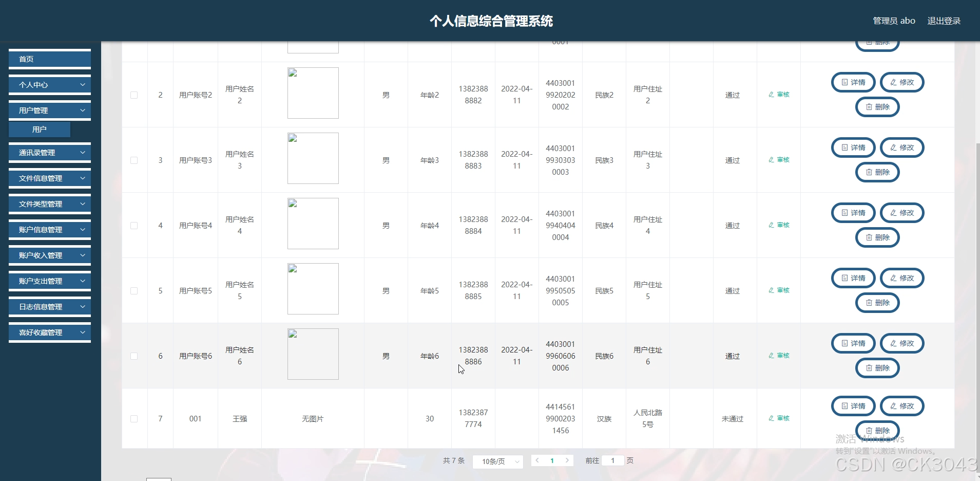Expand the 账户信息管理 sidebar menu

[x=50, y=230]
